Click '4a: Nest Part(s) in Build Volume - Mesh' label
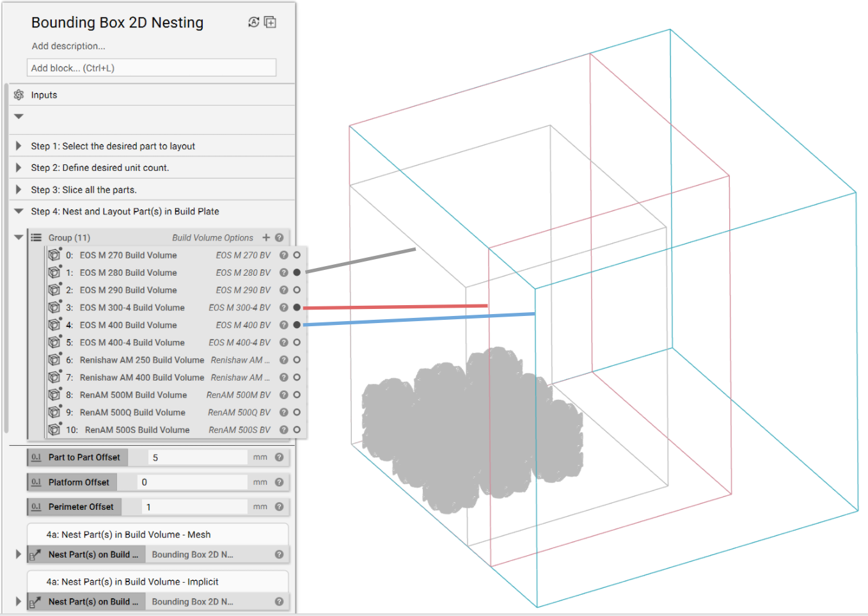 129,535
